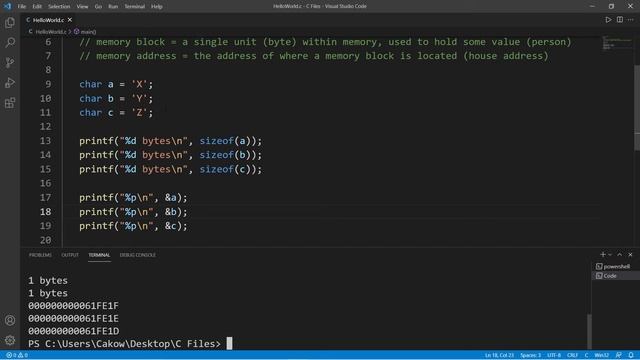Switch to the Output panel tab
The height and width of the screenshot is (360, 640).
click(70, 255)
